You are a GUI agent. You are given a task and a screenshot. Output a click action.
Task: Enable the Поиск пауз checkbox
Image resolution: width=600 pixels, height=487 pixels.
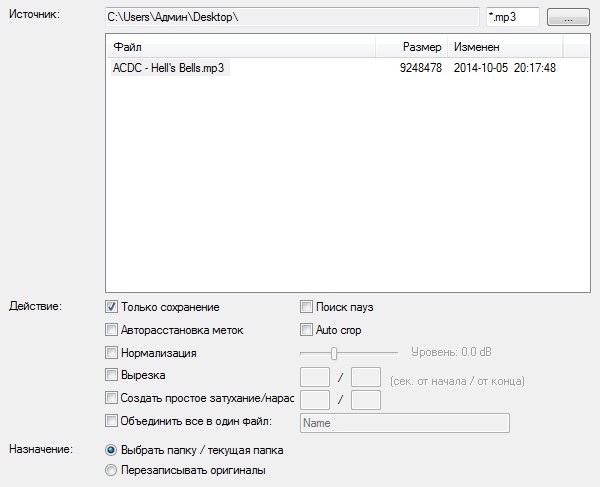click(307, 307)
